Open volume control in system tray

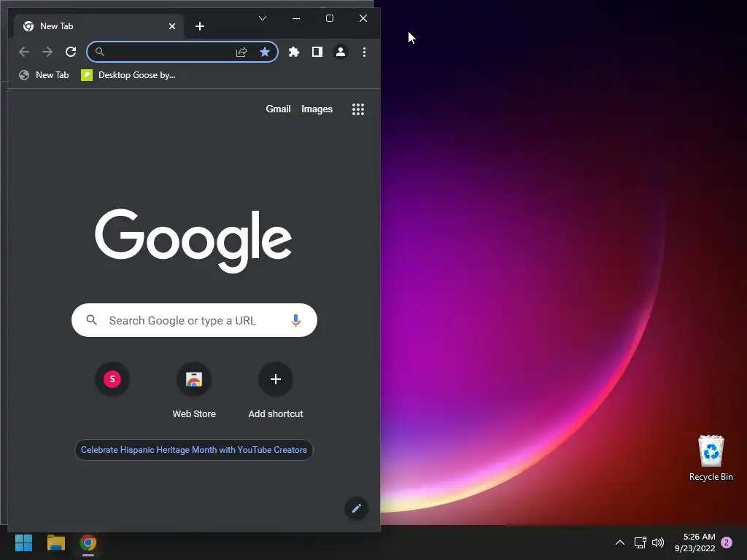(658, 542)
